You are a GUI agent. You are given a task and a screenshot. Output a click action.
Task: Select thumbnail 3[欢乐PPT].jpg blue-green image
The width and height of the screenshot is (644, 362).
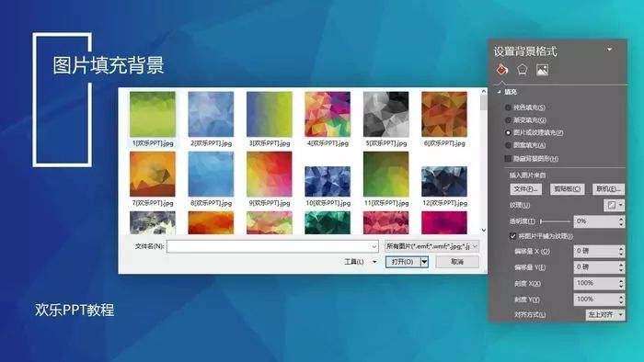point(269,114)
